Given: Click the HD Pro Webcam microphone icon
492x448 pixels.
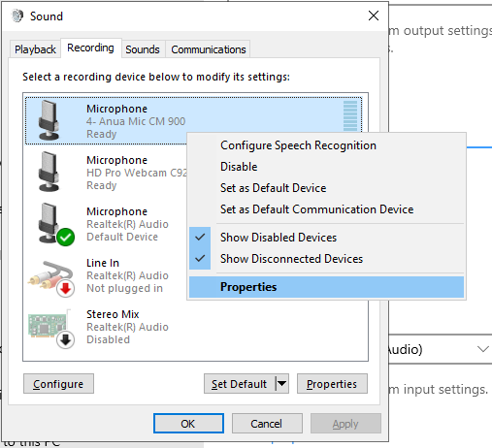Looking at the screenshot, I should point(49,172).
